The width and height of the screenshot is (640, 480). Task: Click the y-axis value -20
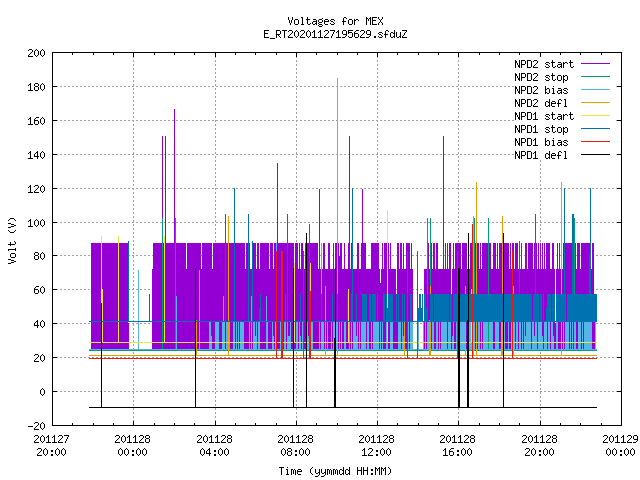point(36,426)
